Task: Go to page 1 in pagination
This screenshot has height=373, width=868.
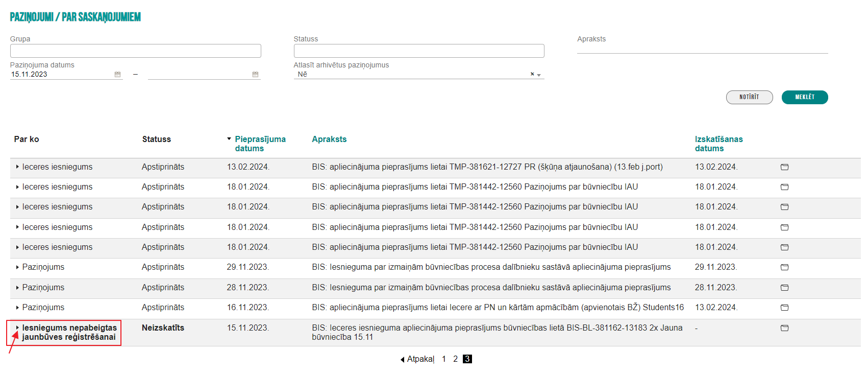Action: pos(444,359)
